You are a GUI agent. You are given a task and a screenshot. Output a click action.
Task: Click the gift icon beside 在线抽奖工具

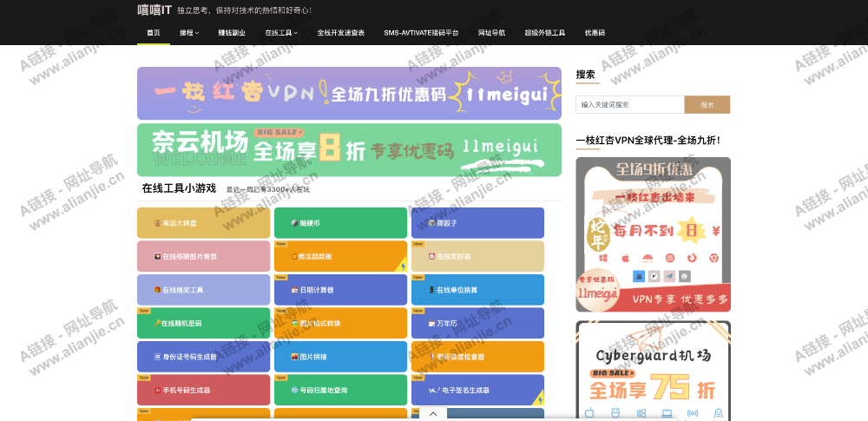(158, 290)
